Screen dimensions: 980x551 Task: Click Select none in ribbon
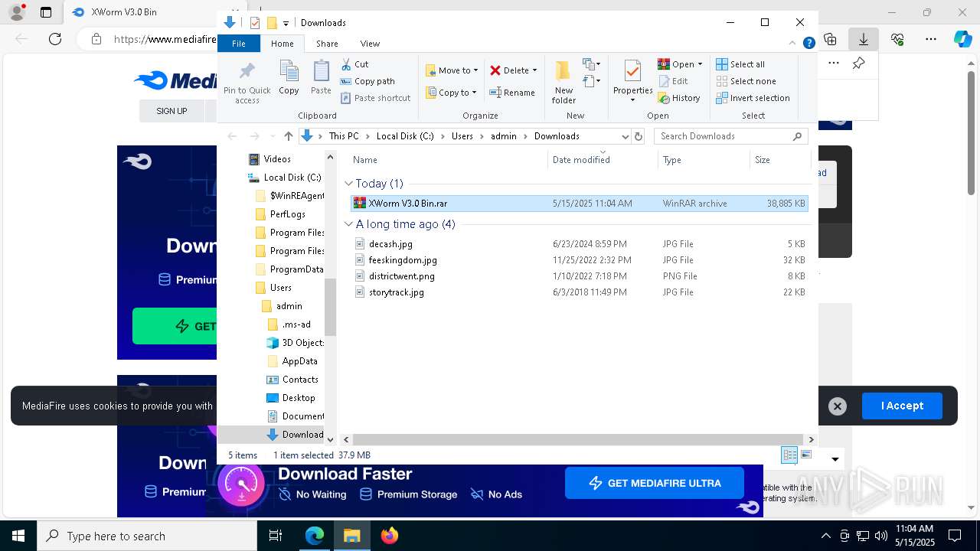coord(746,81)
